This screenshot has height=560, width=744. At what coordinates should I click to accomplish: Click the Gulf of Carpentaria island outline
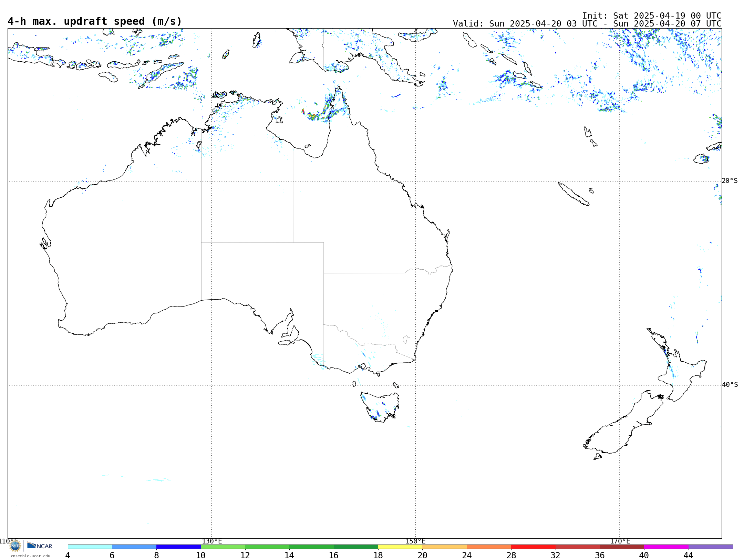[308, 146]
